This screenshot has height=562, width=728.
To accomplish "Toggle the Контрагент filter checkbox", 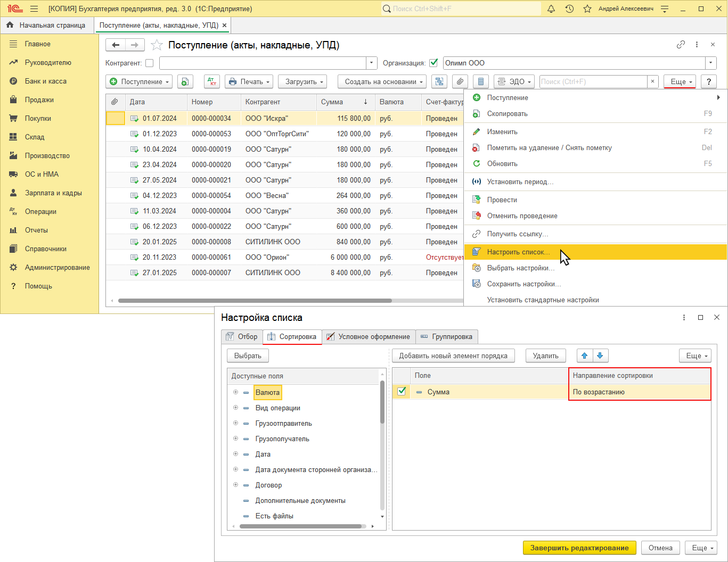I will pos(150,63).
